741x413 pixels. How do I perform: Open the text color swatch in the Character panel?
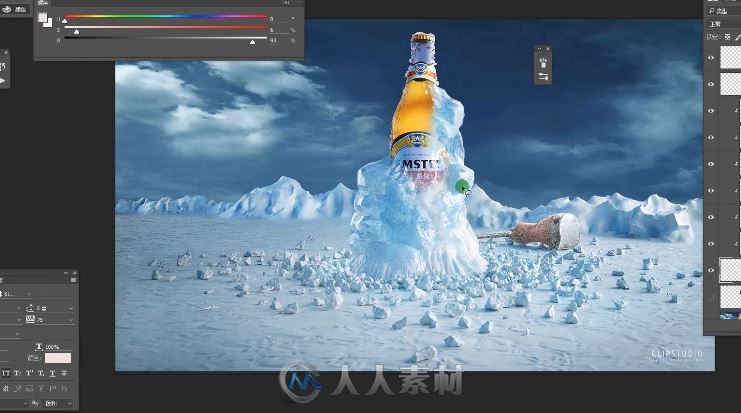[x=58, y=358]
